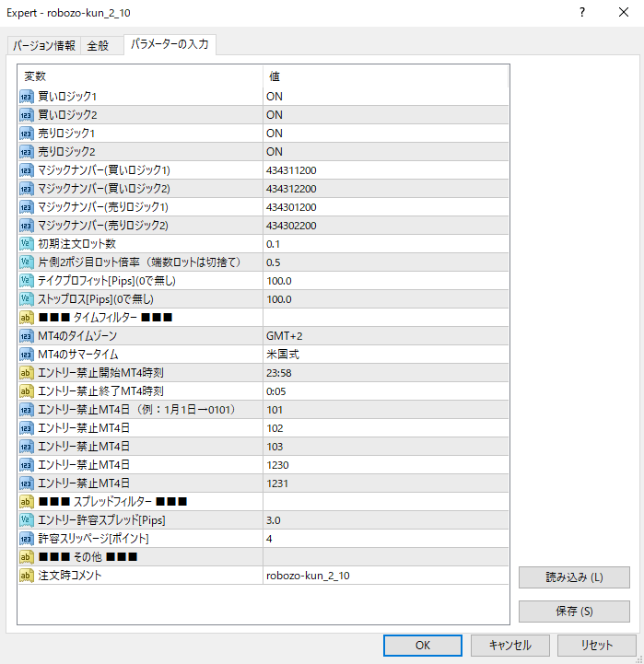Select the stop loss 100.0 value
Image resolution: width=644 pixels, height=664 pixels.
point(385,299)
